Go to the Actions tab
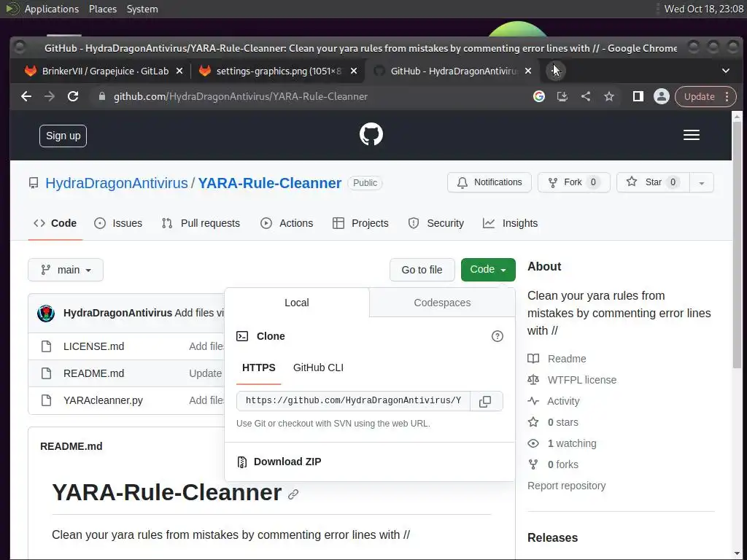747x560 pixels. (287, 223)
